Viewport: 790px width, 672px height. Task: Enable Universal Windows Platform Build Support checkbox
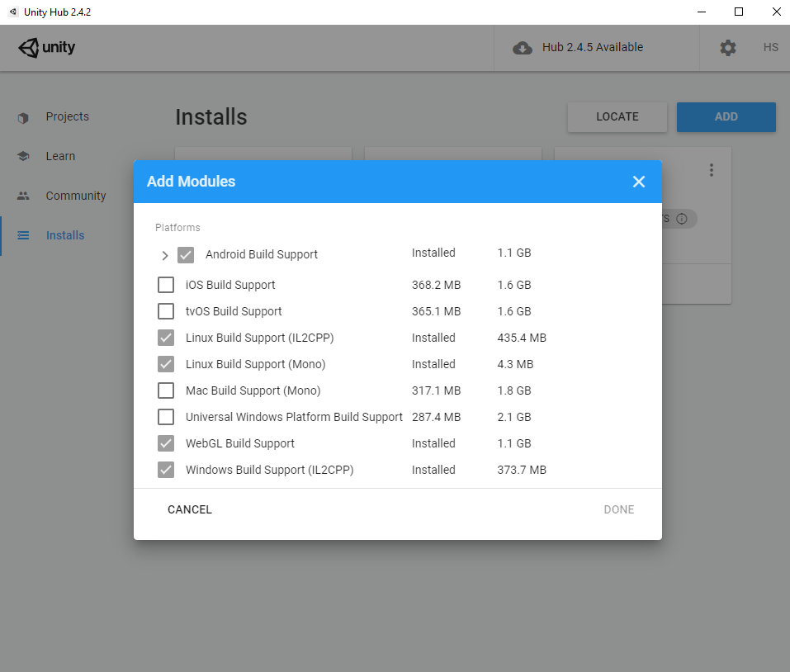166,417
